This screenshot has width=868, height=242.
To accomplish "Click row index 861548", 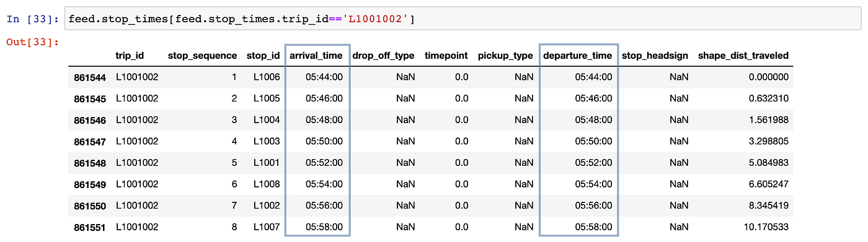I will (90, 163).
